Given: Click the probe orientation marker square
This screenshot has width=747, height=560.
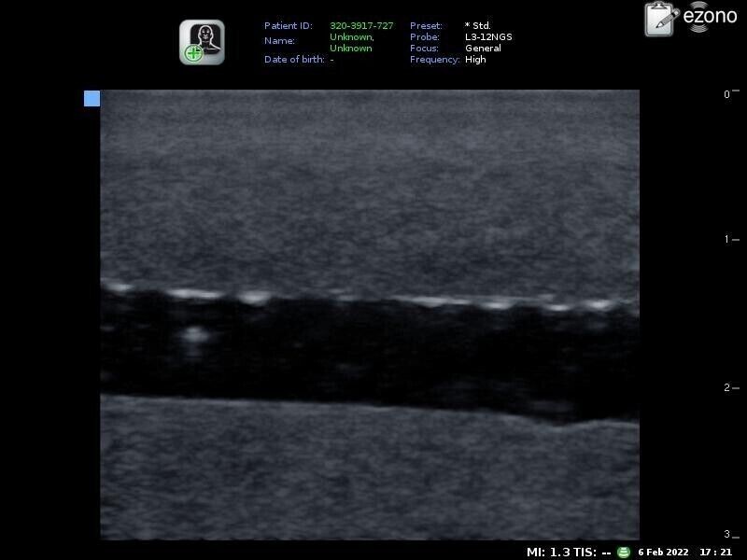Looking at the screenshot, I should [91, 97].
